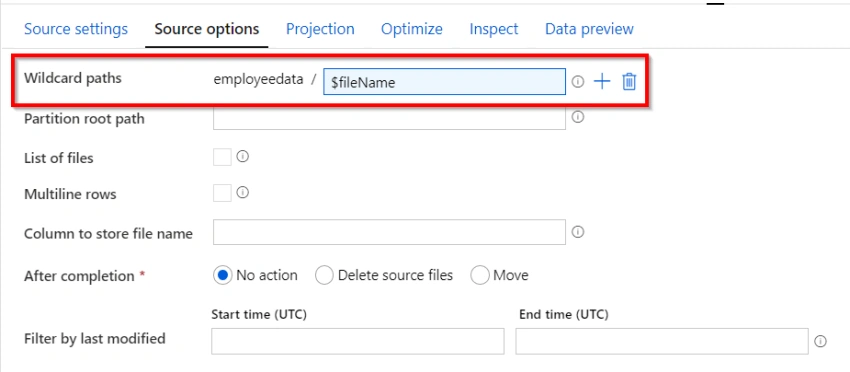Select the No action radio button
Viewport: 850px width, 372px height.
222,275
